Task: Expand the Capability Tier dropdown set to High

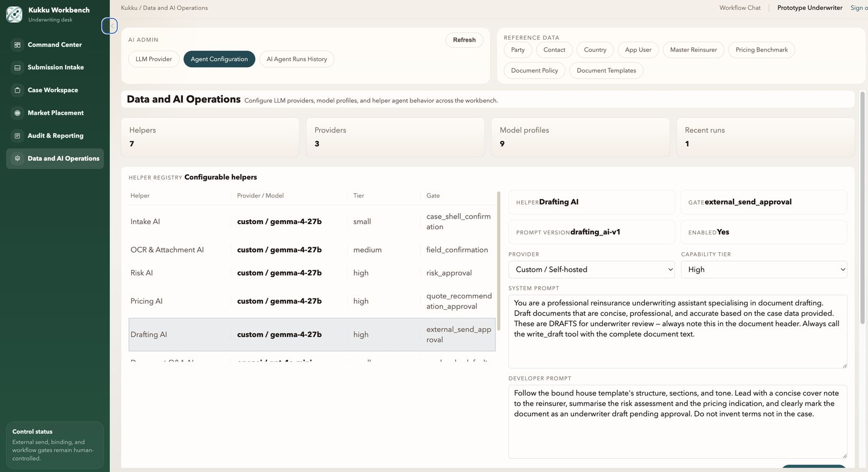Action: (764, 270)
